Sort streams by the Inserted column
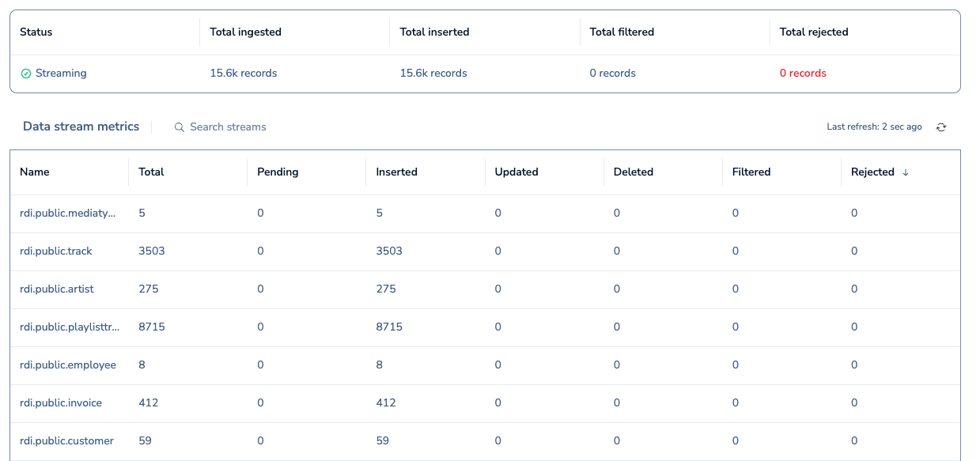This screenshot has height=461, width=980. [396, 172]
